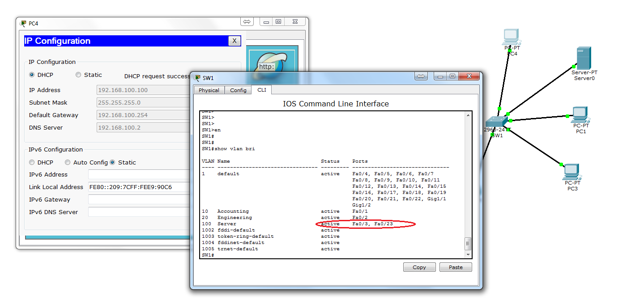644x299 pixels.
Task: Click the CLI scrollbar thumb
Action: pyautogui.click(x=468, y=244)
